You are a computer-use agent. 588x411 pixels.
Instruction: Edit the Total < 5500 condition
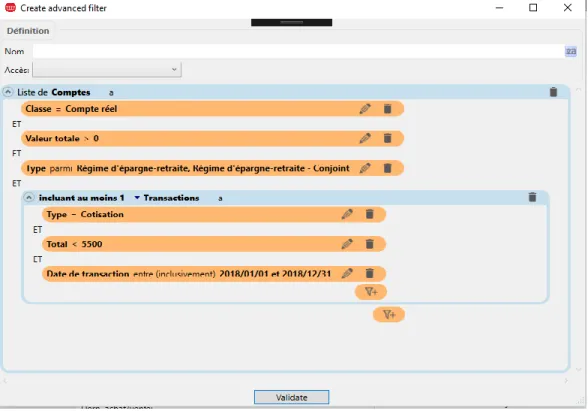[347, 244]
